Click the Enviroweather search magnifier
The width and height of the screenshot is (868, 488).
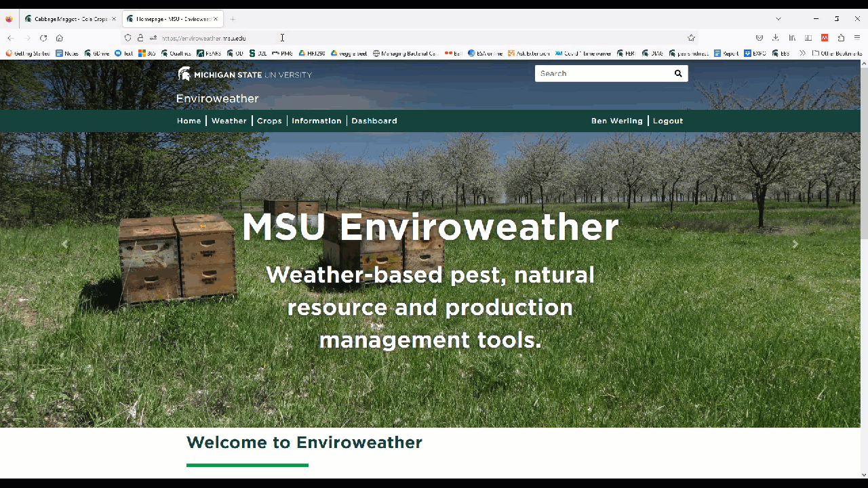(678, 73)
